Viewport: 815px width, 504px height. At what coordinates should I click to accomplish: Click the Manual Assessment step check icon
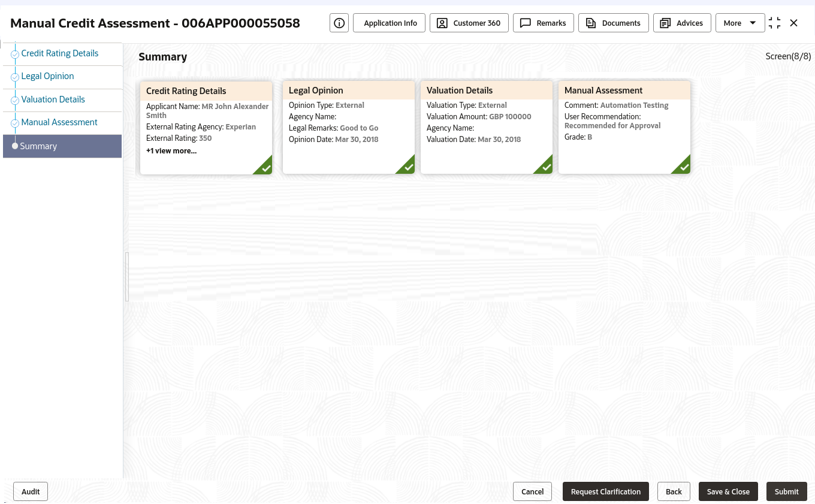tap(15, 123)
